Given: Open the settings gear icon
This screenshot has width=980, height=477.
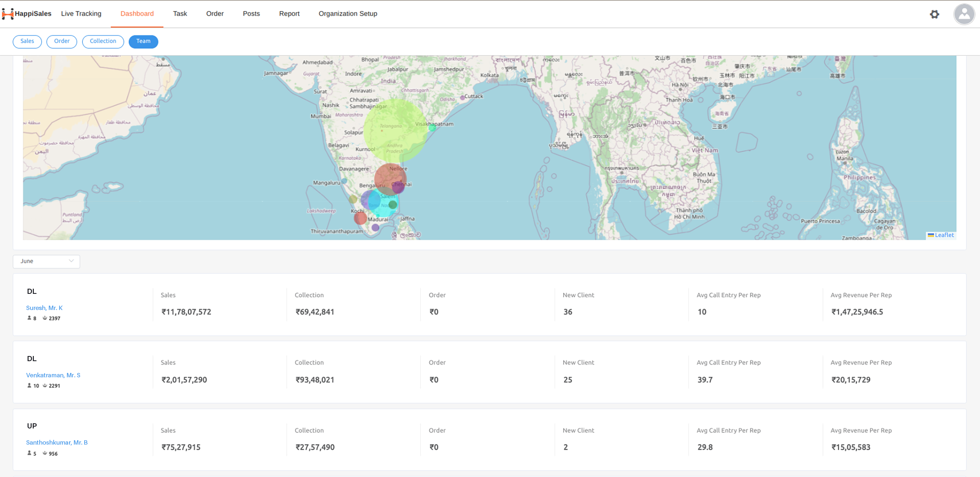Looking at the screenshot, I should click(x=934, y=14).
